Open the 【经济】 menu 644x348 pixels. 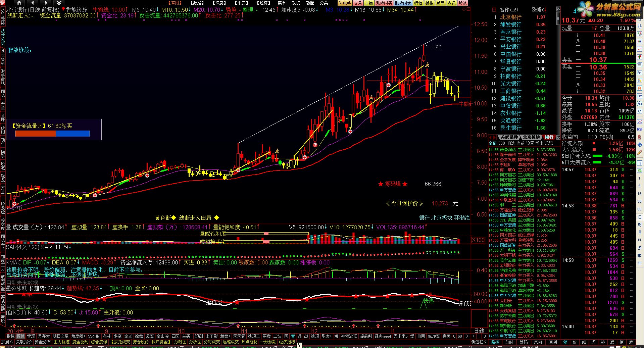(x=264, y=3)
